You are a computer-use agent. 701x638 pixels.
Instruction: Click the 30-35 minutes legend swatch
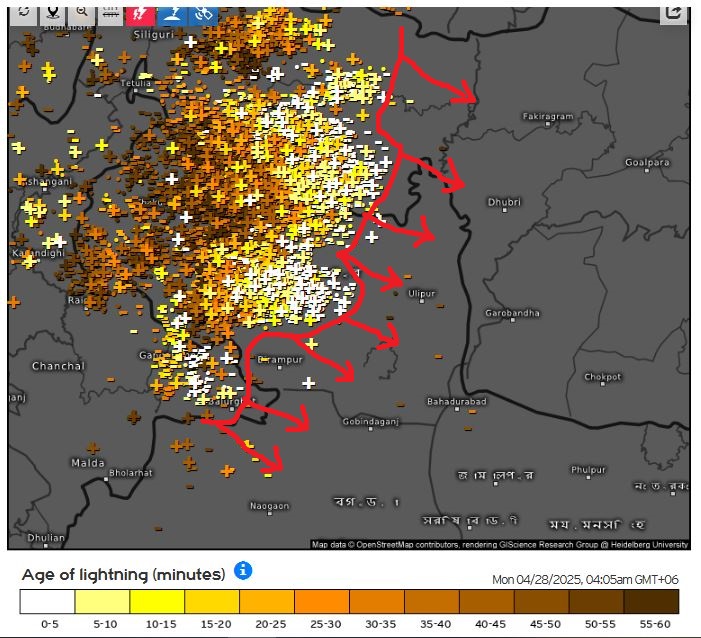click(x=377, y=601)
